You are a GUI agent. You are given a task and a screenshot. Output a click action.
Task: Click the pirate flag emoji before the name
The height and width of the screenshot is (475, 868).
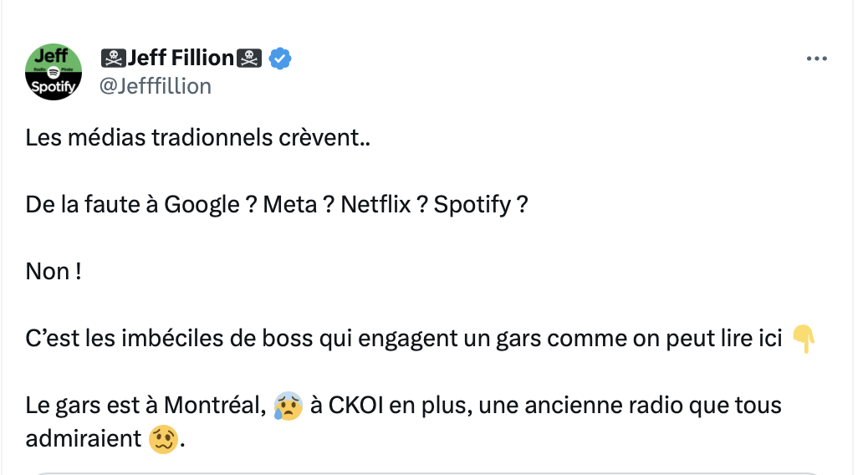113,59
